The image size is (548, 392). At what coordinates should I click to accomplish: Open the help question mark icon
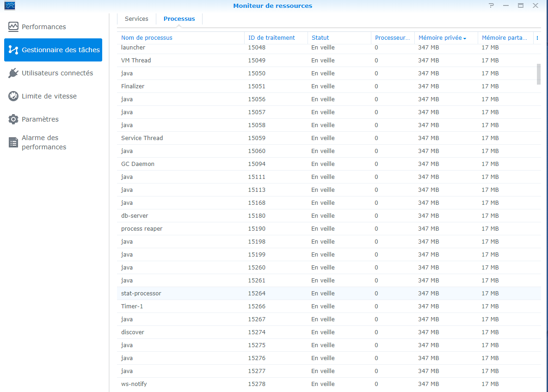(491, 6)
